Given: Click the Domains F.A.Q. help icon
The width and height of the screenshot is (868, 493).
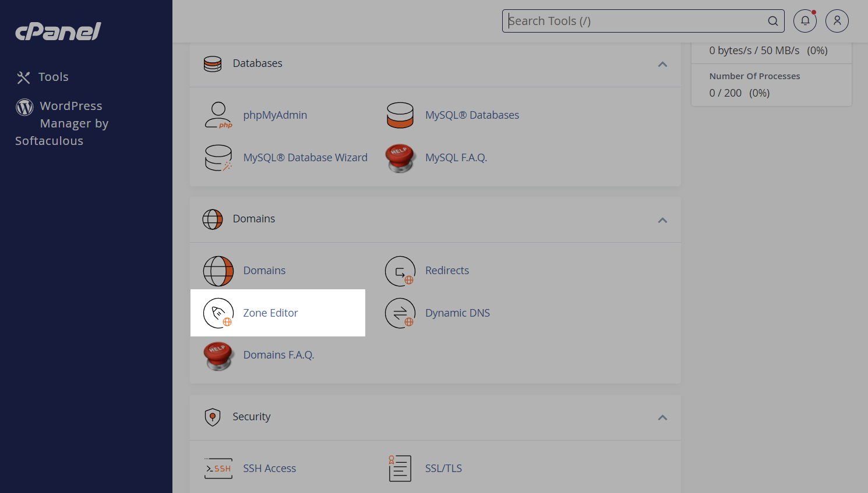Looking at the screenshot, I should pos(218,356).
